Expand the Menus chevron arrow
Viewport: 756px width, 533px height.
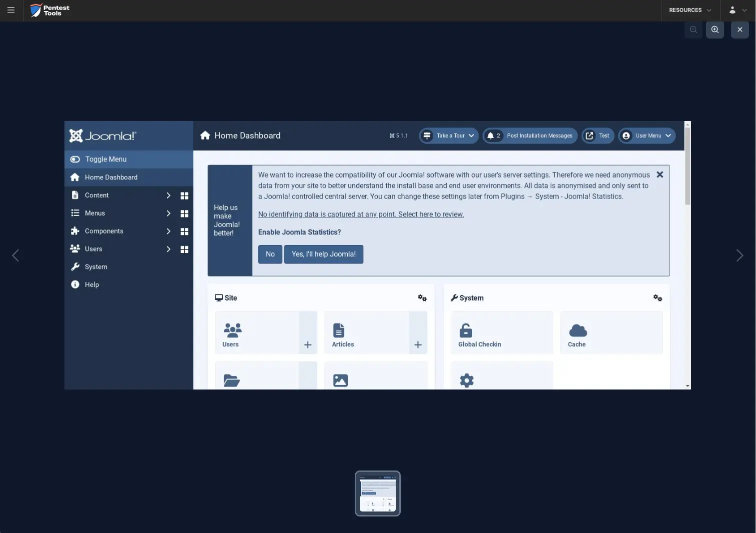[x=168, y=213]
